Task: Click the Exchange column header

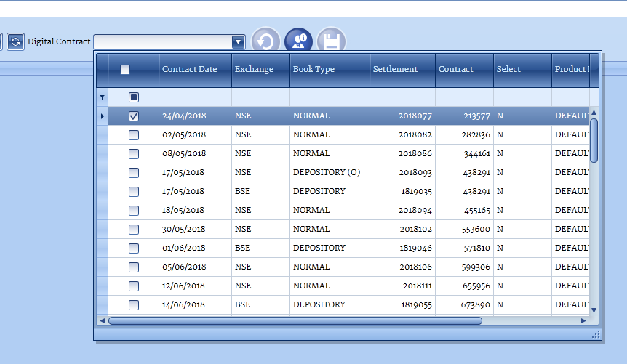Action: point(254,70)
